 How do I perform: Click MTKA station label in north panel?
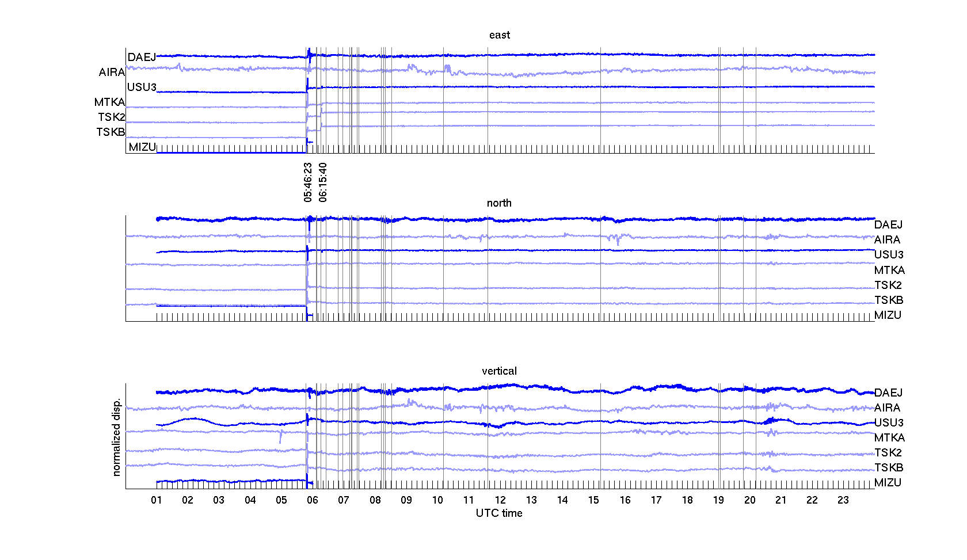tap(889, 270)
